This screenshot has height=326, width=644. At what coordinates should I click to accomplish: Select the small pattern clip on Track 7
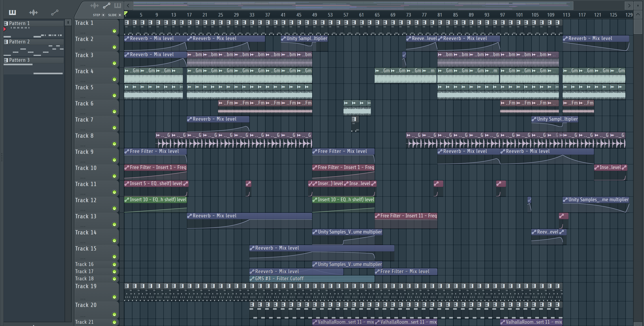click(355, 124)
